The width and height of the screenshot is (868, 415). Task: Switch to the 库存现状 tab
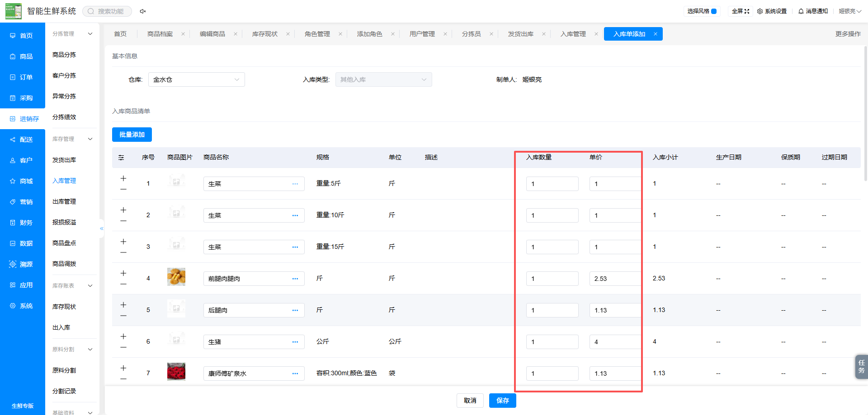tap(265, 34)
